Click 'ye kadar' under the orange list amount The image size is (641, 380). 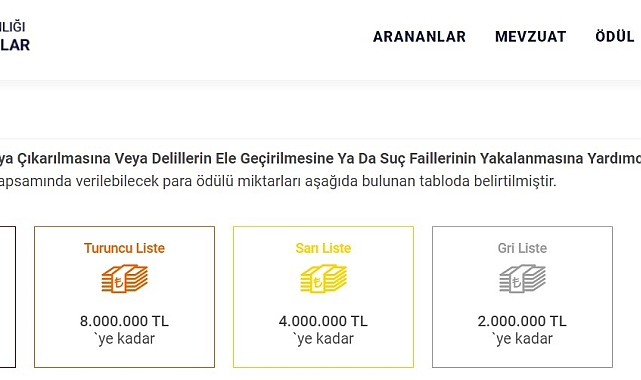(x=124, y=339)
